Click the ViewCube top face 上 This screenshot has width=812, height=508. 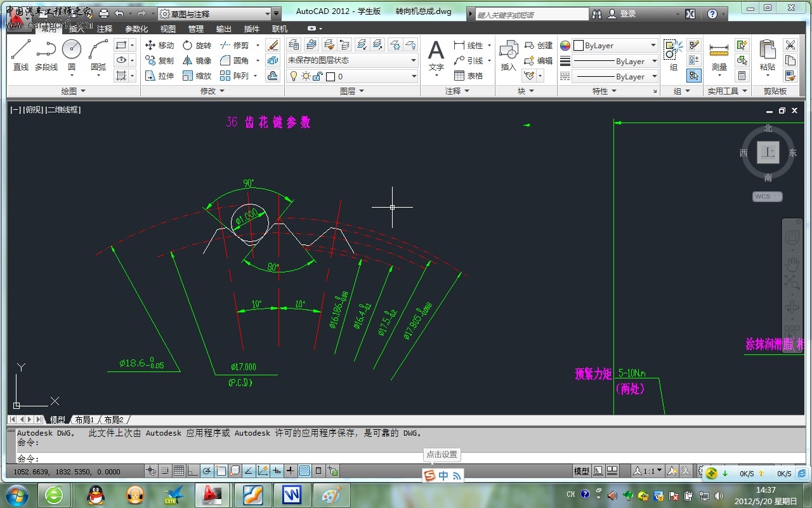(768, 152)
